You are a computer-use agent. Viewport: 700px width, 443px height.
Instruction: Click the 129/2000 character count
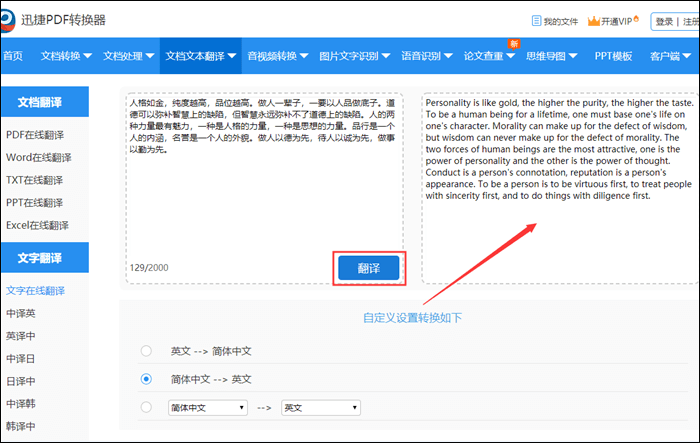pyautogui.click(x=149, y=267)
